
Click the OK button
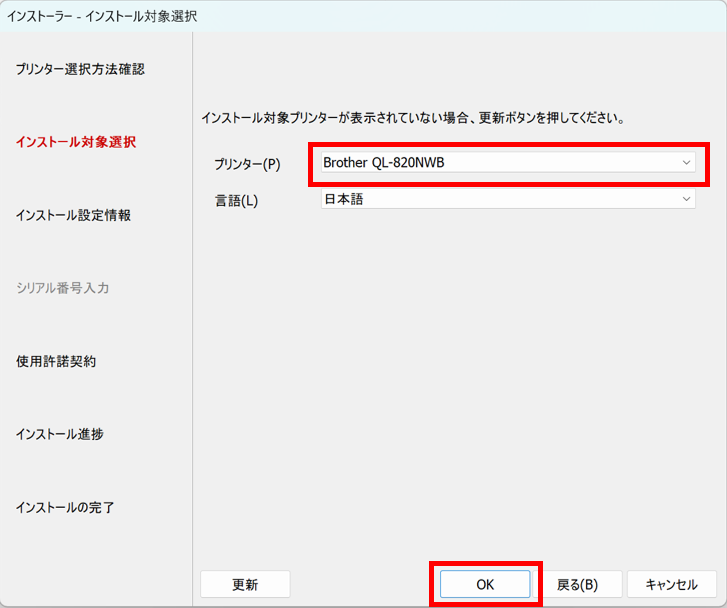click(x=485, y=584)
